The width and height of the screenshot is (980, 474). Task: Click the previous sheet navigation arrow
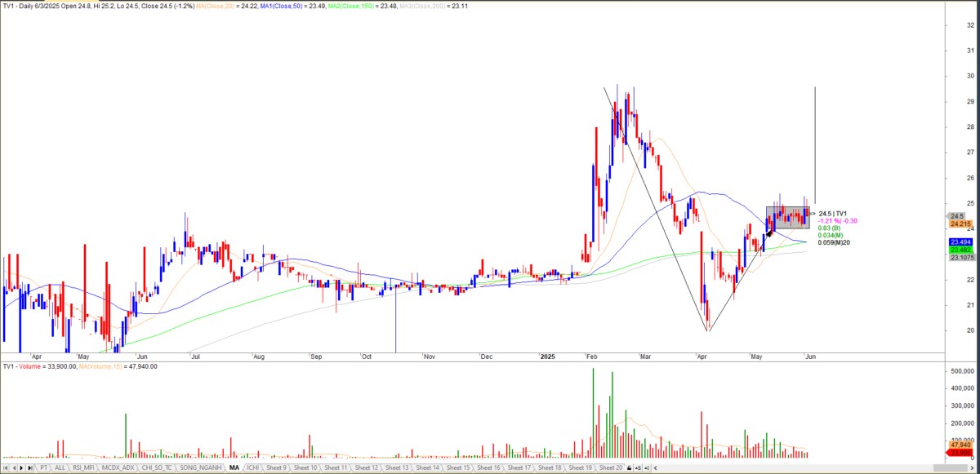[x=14, y=467]
